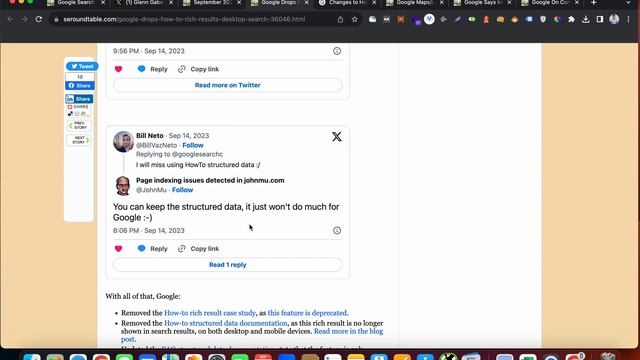Click the '10' tweet count box

(x=80, y=77)
